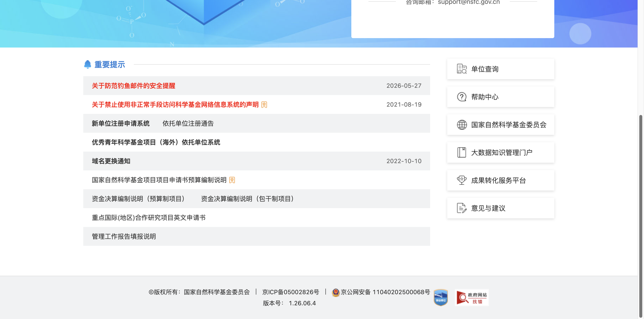
Task: Click the 意见与建议 document pencil icon
Action: 462,208
